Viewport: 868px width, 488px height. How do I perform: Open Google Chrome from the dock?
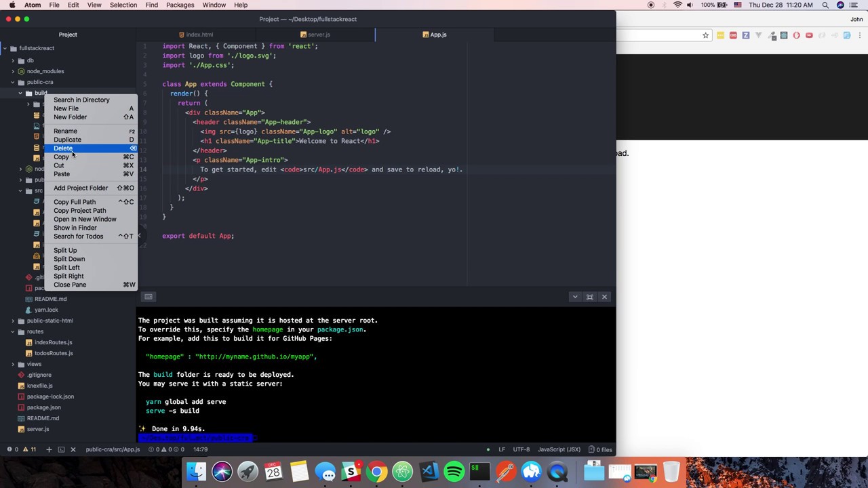pyautogui.click(x=376, y=472)
